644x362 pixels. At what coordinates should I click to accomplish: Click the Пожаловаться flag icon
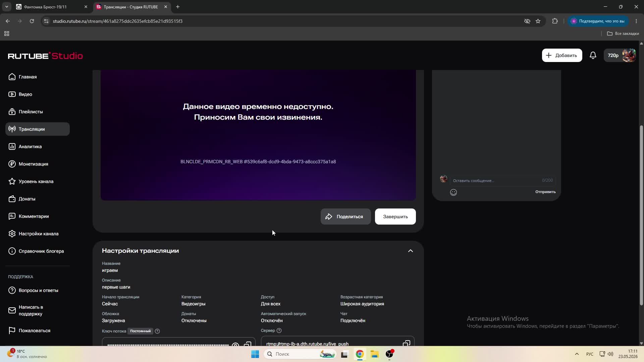coord(12,330)
